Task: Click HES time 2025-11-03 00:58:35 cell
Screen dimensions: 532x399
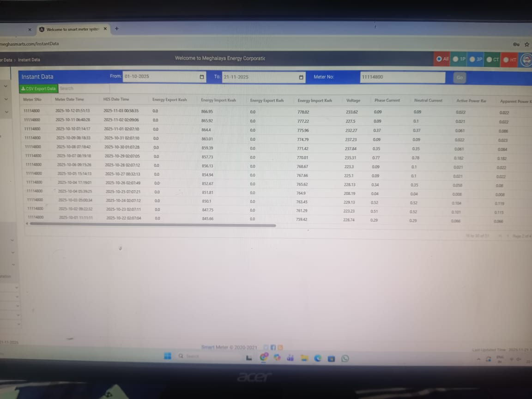Action: coord(121,111)
